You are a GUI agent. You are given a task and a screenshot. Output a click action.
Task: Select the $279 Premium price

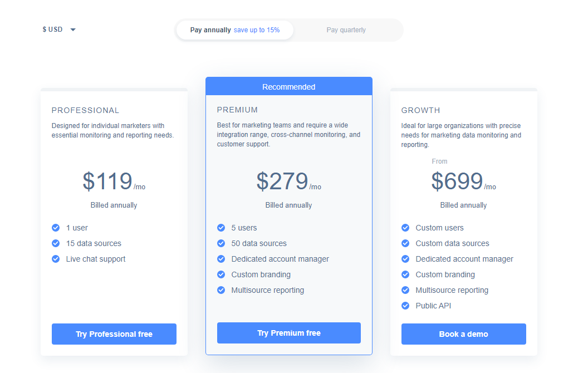click(x=282, y=181)
